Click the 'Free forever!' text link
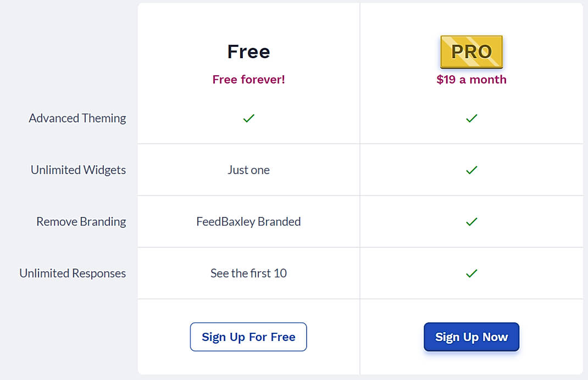This screenshot has width=588, height=380. [x=248, y=79]
